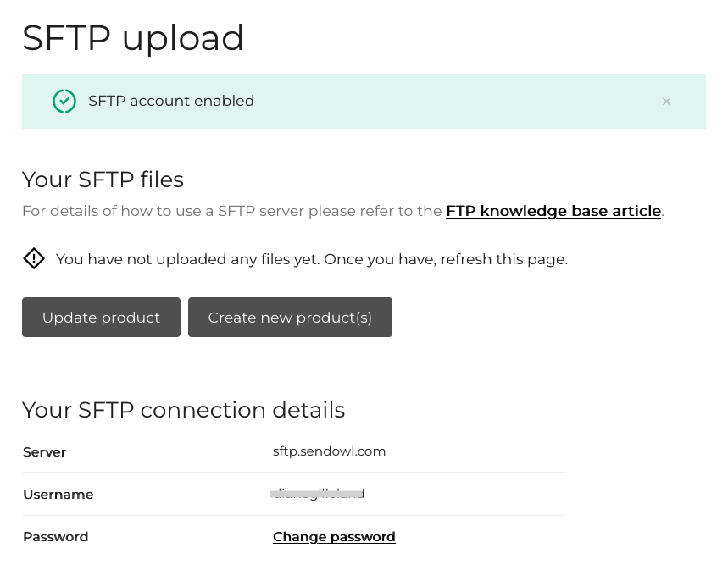
Task: Click the Password row label
Action: (55, 537)
